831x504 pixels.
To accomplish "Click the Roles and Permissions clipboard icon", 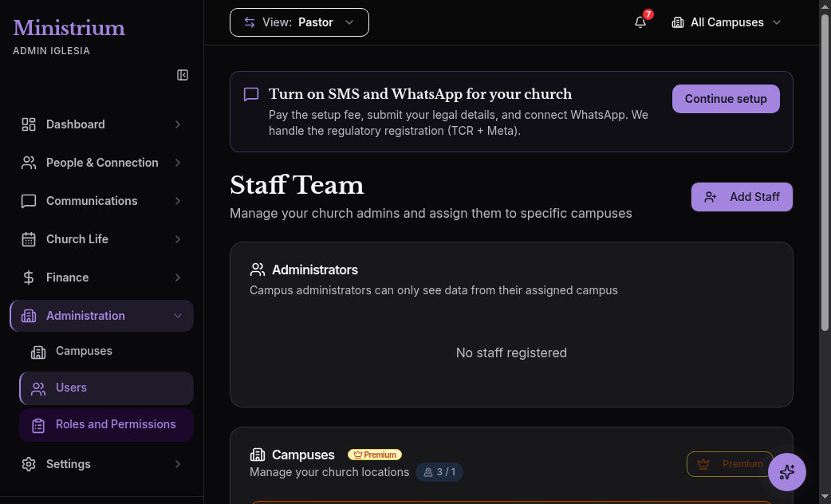I will pos(38,426).
